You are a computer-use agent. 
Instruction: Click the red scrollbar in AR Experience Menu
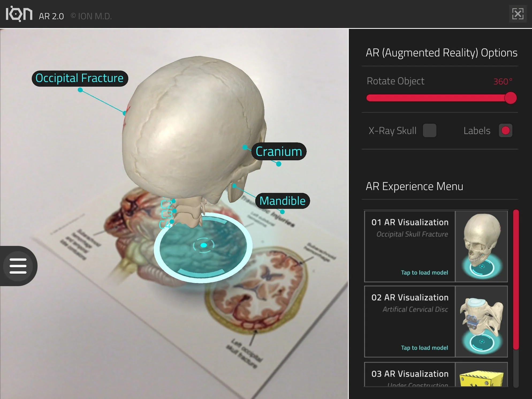coord(516,280)
